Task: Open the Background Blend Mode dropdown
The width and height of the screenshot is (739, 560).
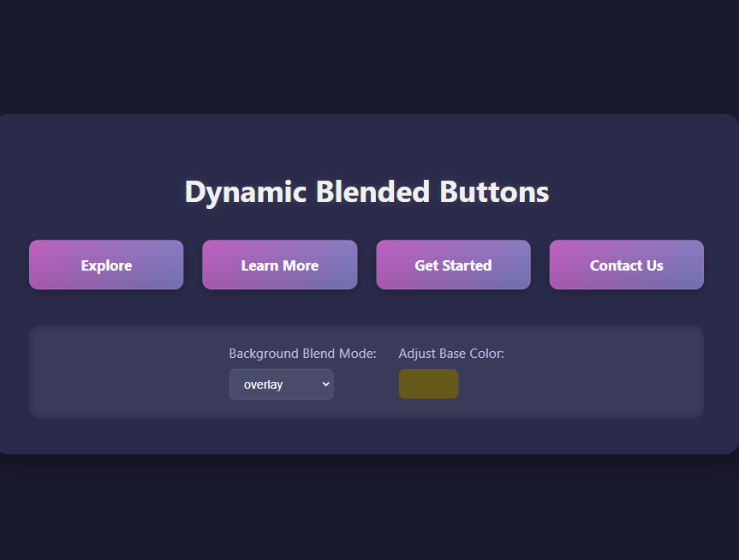Action: click(x=281, y=384)
